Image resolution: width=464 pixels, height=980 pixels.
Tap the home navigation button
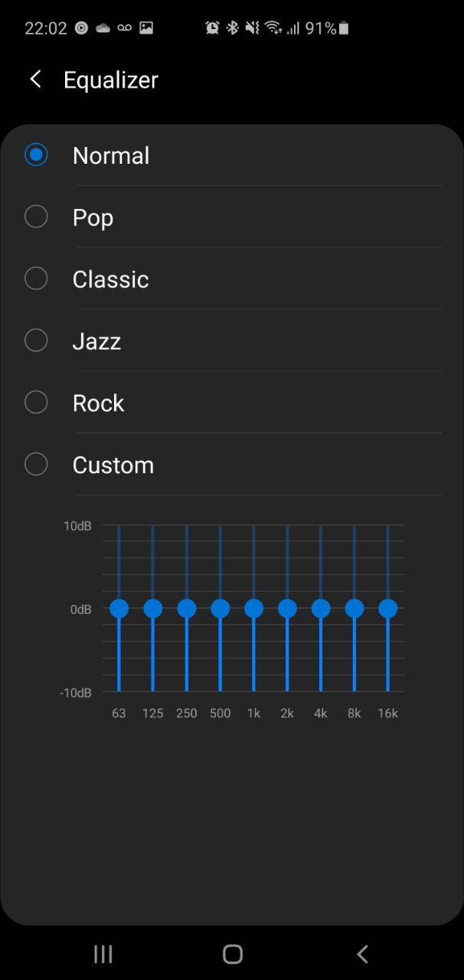[233, 953]
